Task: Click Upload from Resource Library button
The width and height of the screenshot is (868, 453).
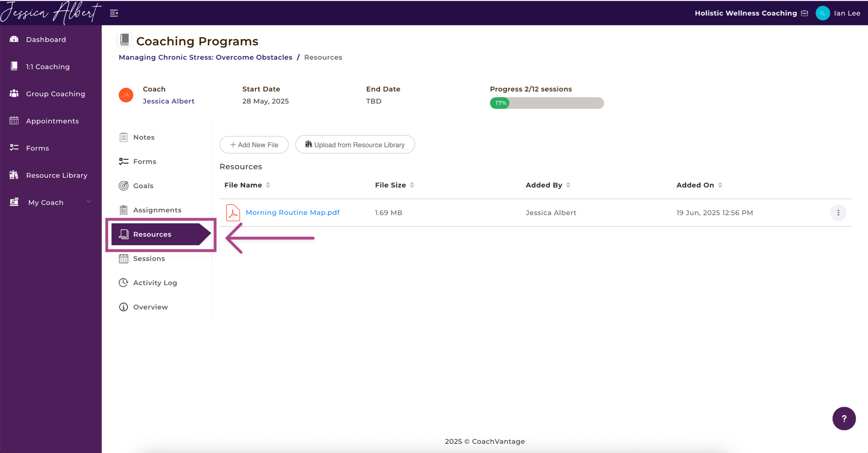Action: (355, 145)
